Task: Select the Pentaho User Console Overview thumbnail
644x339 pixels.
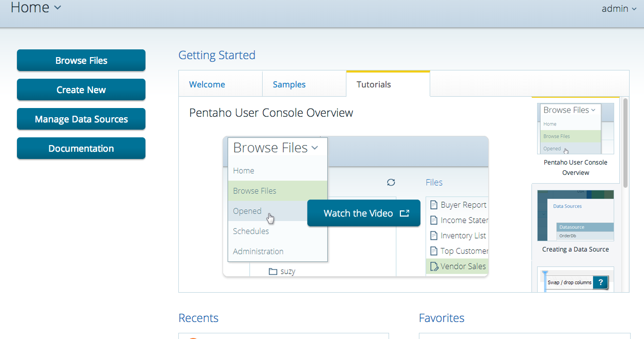Action: 576,129
